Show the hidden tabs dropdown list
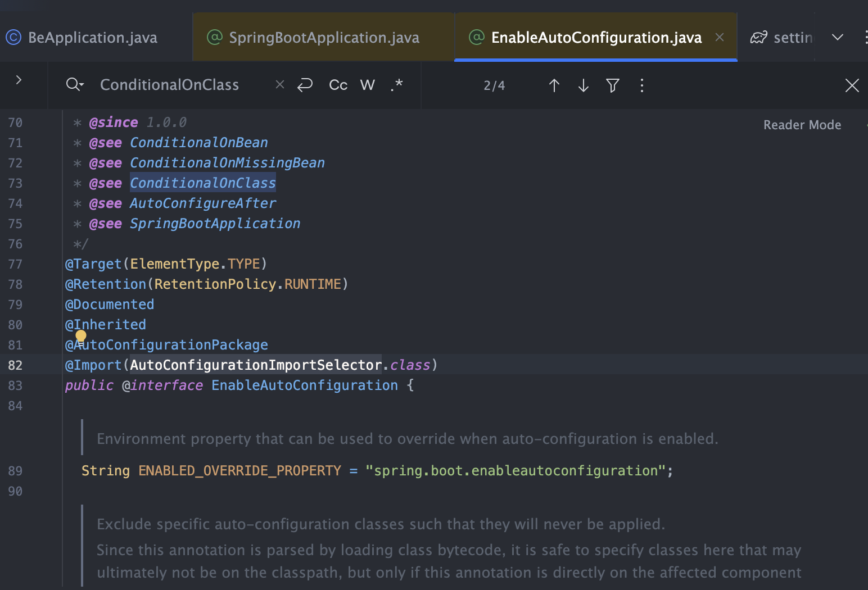This screenshot has width=868, height=590. tap(838, 37)
